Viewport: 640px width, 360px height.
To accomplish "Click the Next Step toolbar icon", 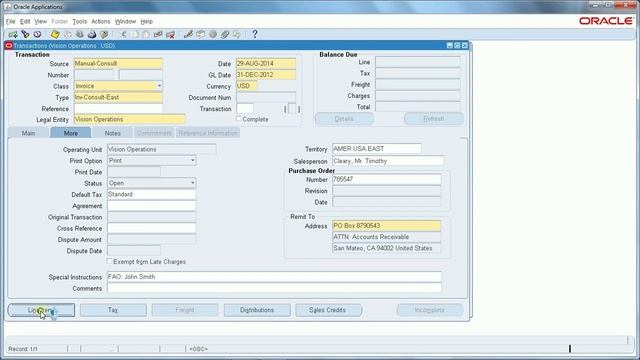I will (x=68, y=35).
